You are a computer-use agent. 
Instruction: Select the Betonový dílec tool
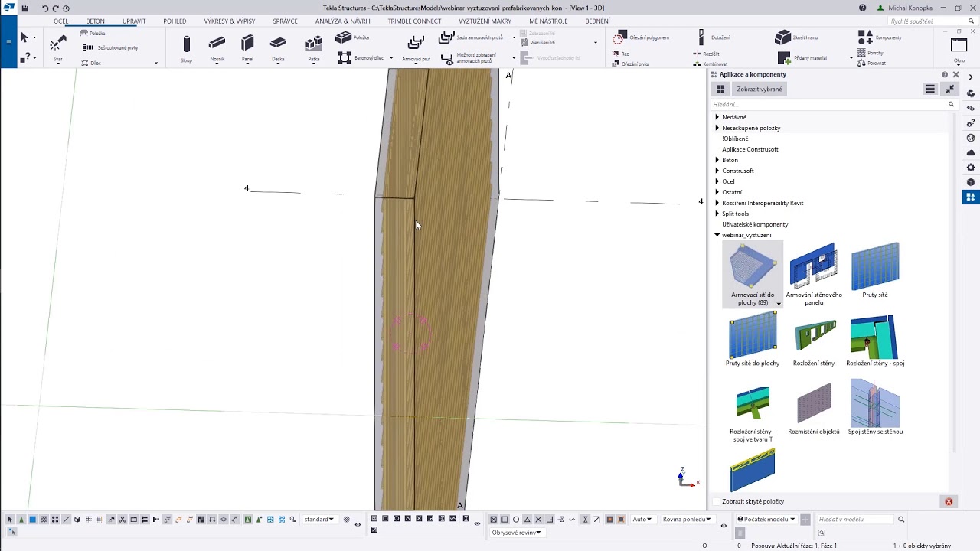(361, 57)
